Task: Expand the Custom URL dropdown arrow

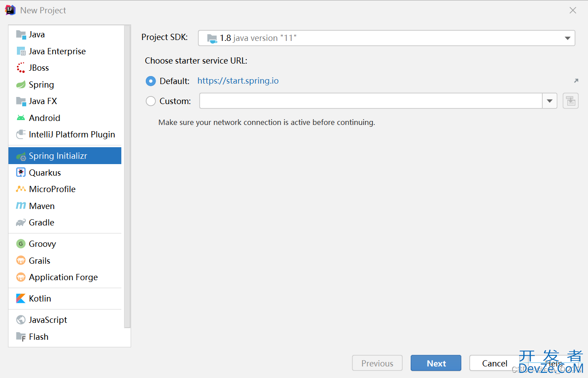Action: [x=550, y=101]
